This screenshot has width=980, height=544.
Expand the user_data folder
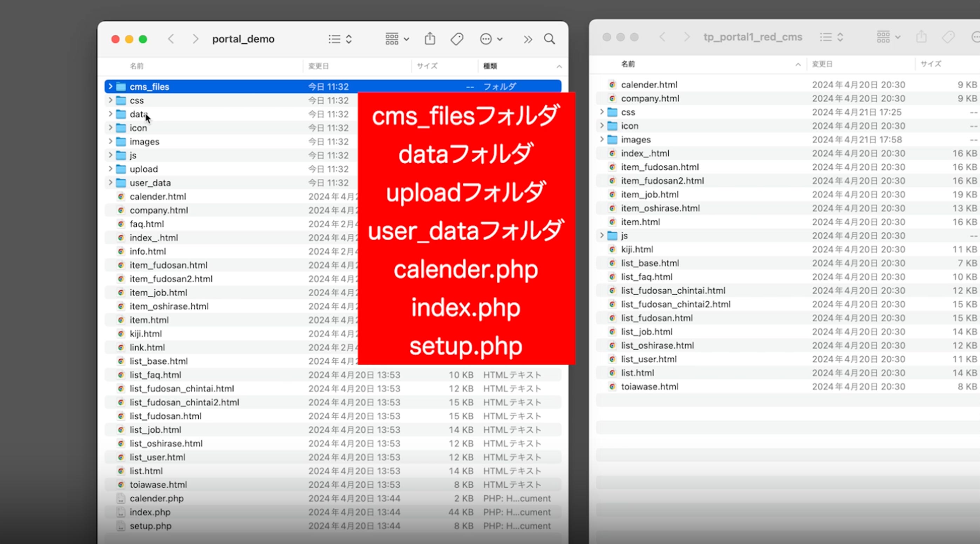point(110,183)
